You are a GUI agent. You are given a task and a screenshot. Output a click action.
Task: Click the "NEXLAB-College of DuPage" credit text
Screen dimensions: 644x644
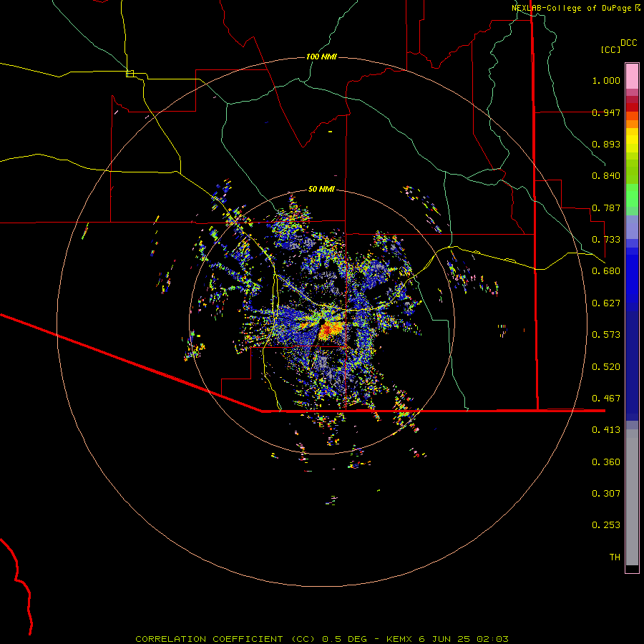click(571, 8)
